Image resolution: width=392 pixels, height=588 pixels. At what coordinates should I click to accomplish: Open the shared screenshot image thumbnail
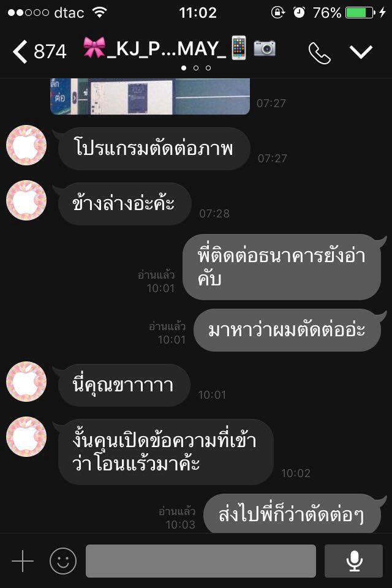tap(150, 96)
